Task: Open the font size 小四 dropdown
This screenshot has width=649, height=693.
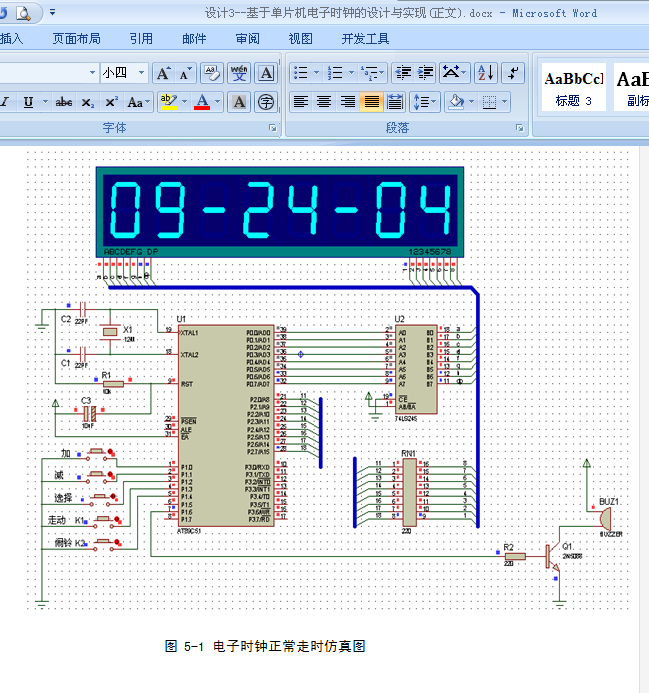Action: [141, 72]
